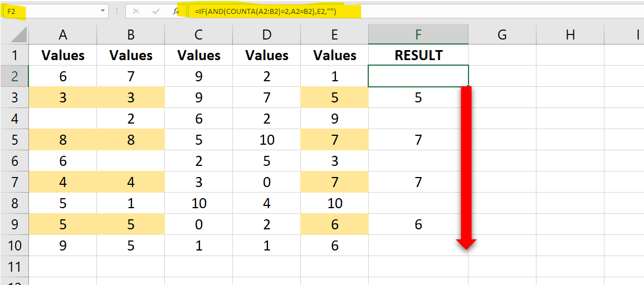This screenshot has width=644, height=285.
Task: Select row 7 header
Action: (14, 182)
